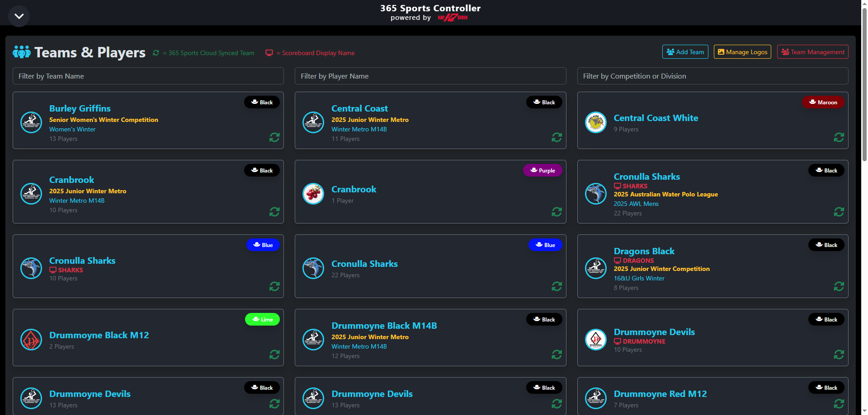Collapse the header with the chevron arrow
Viewport: 868px width, 415px height.
click(19, 16)
